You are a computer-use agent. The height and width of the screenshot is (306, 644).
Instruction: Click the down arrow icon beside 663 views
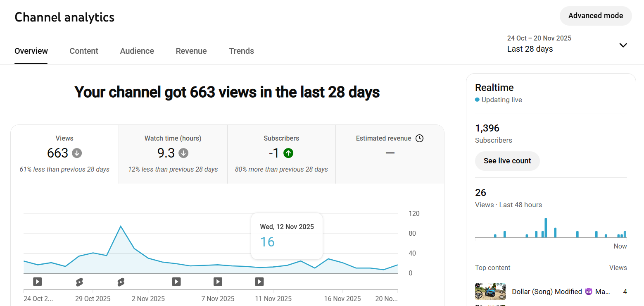pos(77,153)
